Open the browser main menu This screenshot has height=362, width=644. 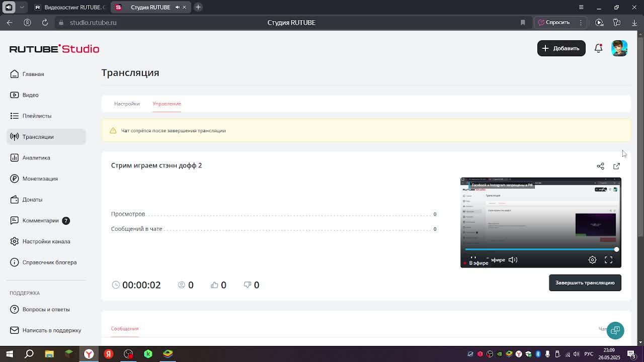click(x=581, y=7)
